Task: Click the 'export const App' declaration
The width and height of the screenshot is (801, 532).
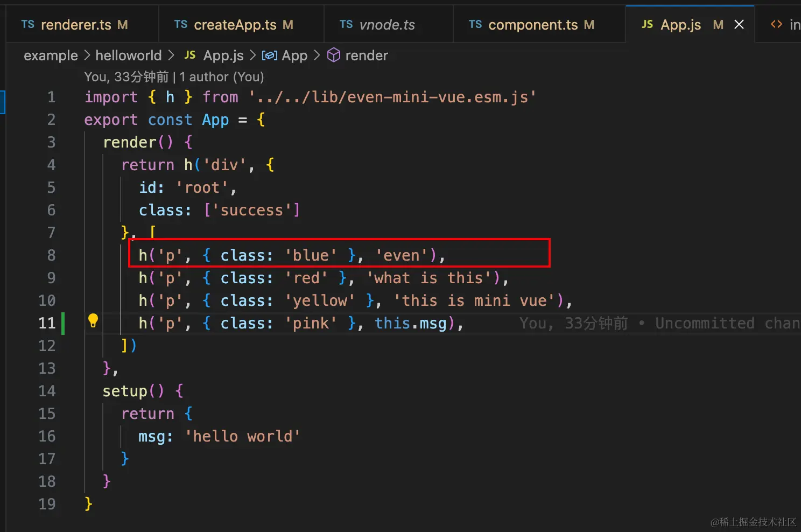Action: click(157, 120)
